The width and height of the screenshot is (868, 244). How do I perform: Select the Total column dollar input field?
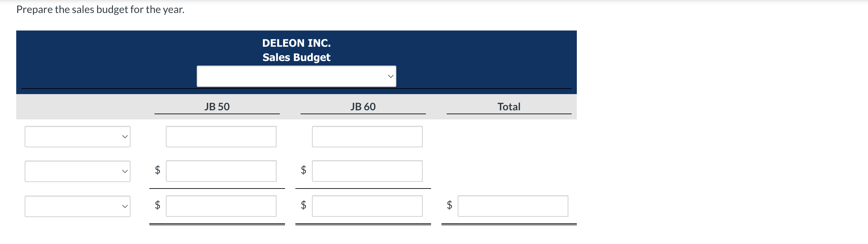tap(513, 206)
